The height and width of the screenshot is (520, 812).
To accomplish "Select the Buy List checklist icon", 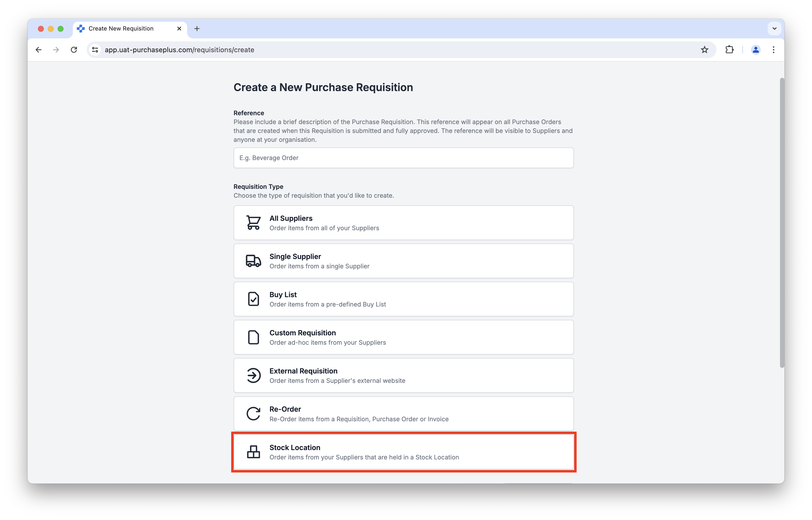I will [253, 299].
